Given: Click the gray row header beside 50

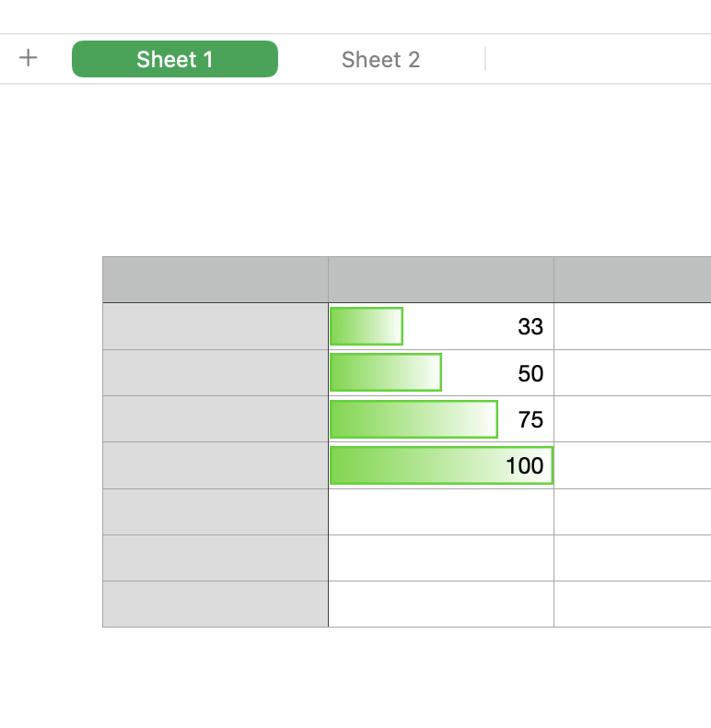Looking at the screenshot, I should click(x=215, y=373).
